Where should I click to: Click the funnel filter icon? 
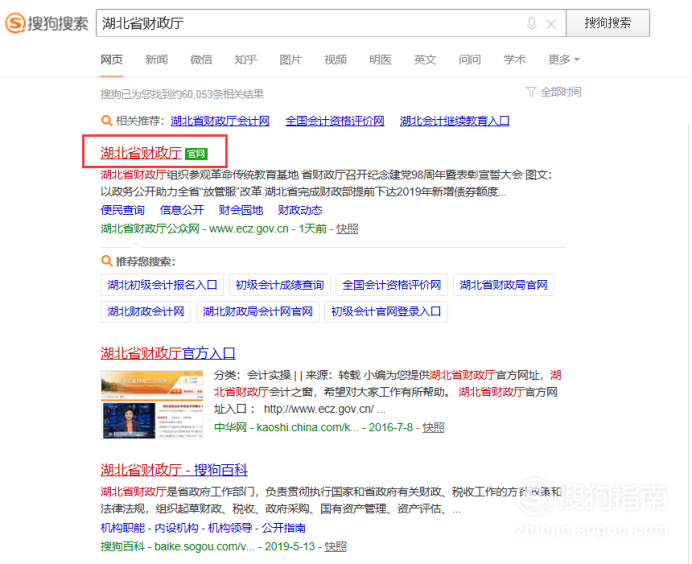531,92
